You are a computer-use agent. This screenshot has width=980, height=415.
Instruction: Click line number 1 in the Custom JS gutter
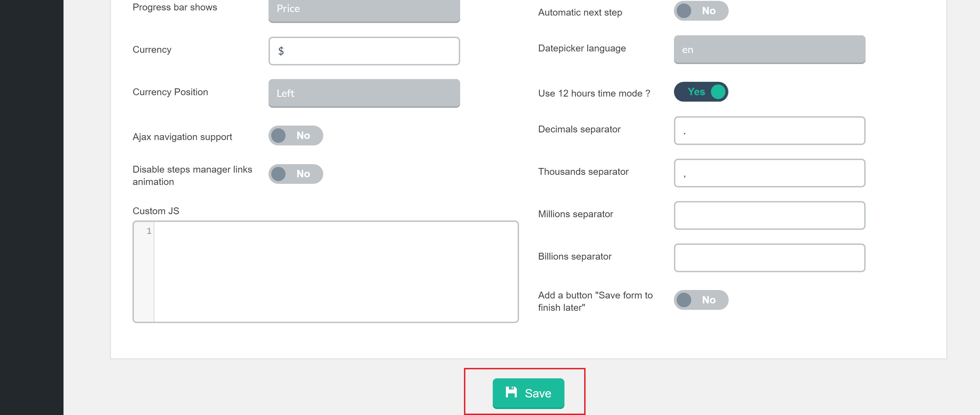[149, 231]
